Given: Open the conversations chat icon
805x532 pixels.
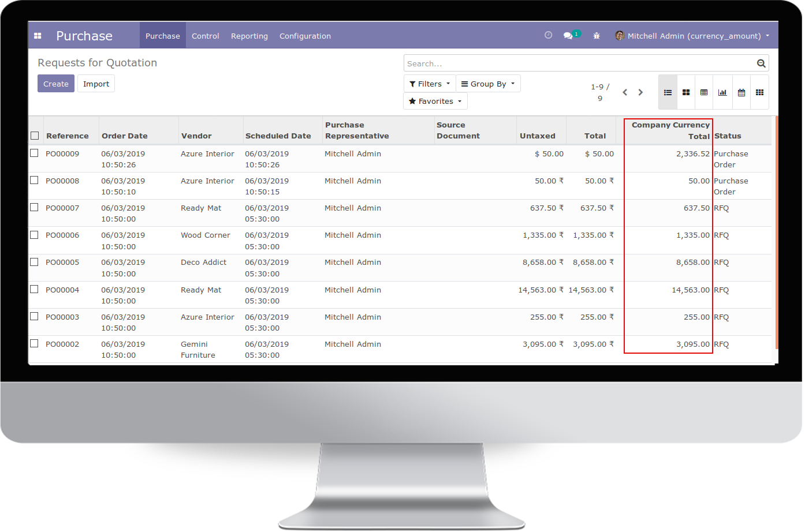Looking at the screenshot, I should click(568, 36).
